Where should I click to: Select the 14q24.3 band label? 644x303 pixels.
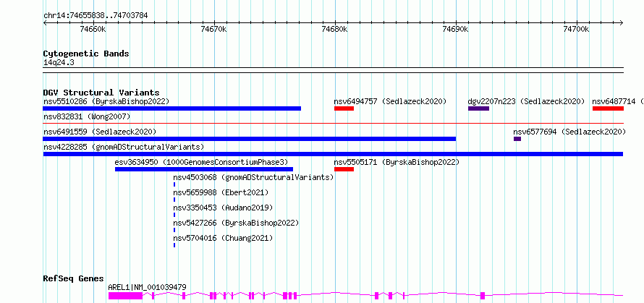[x=59, y=63]
